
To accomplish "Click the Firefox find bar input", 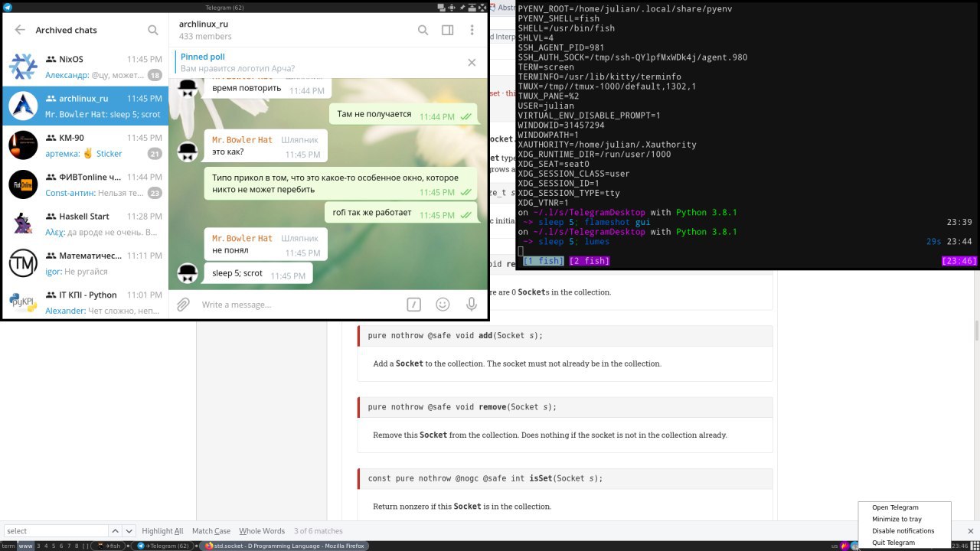I will coord(55,531).
